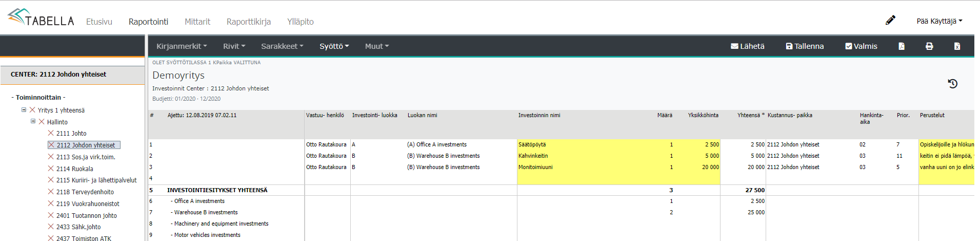The width and height of the screenshot is (980, 241).
Task: Save data with Tallenna
Action: [805, 46]
